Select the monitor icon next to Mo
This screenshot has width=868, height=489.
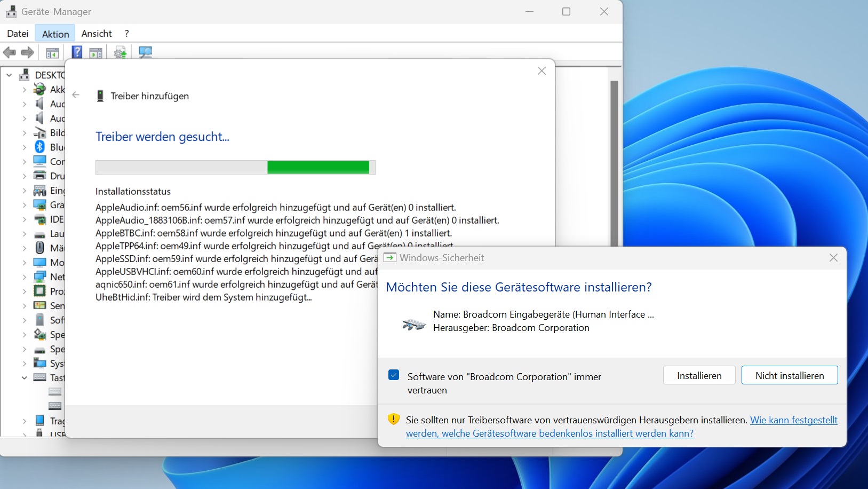[x=39, y=262]
